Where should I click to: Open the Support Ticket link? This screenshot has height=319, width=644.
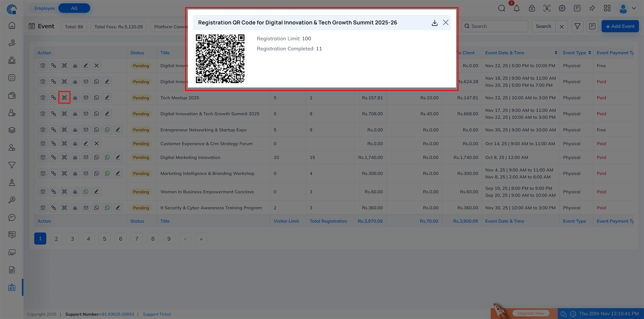coord(157,314)
